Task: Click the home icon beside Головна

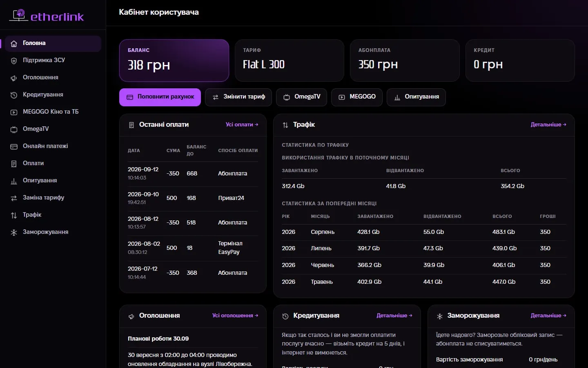Action: (14, 44)
